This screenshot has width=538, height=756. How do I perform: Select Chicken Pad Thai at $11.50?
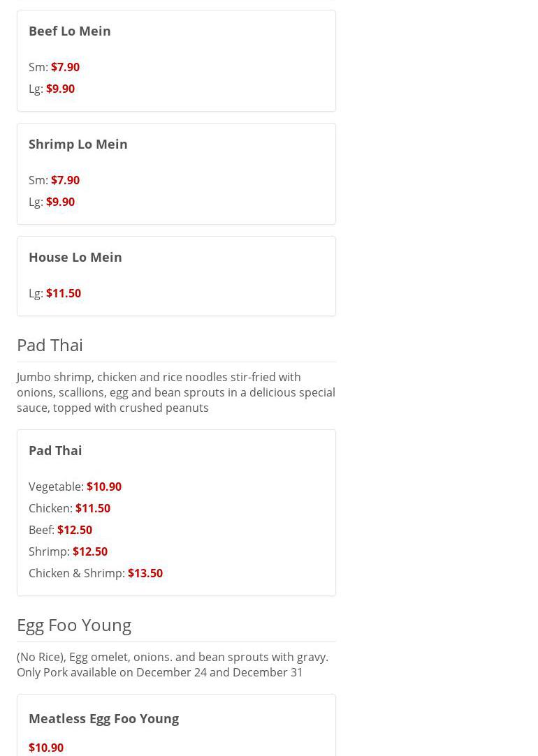coord(92,508)
